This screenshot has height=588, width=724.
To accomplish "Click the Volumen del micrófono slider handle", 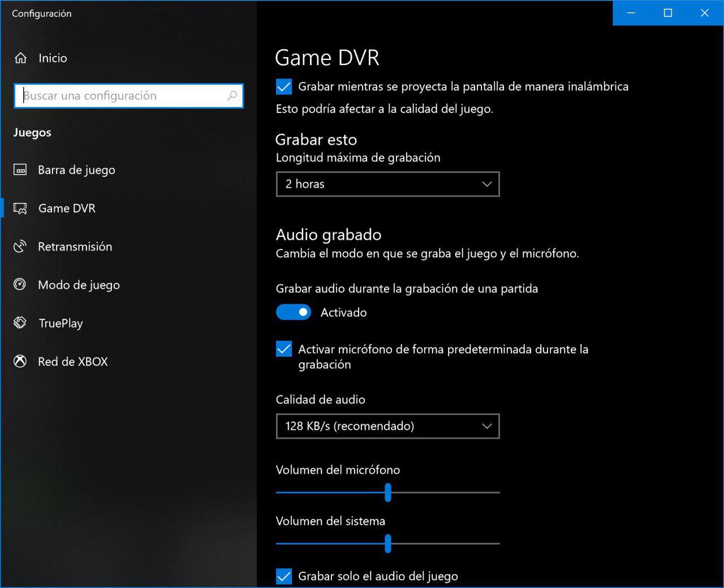I will coord(388,492).
